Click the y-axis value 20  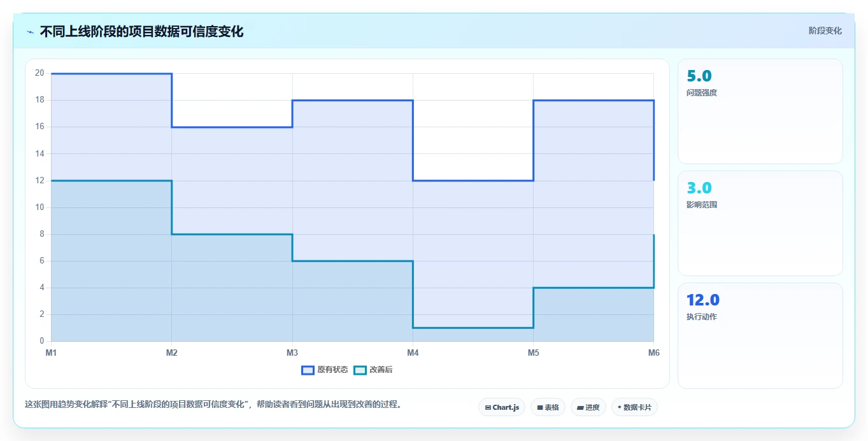[x=39, y=73]
